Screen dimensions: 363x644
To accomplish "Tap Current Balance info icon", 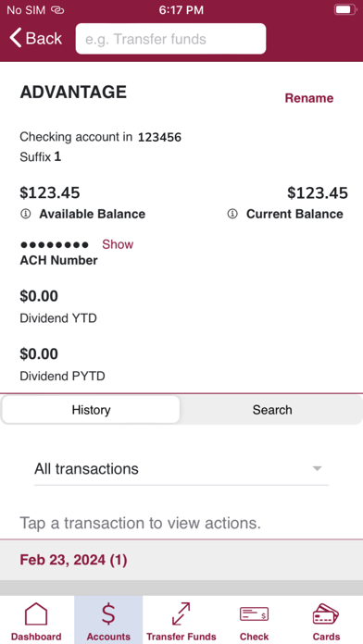I will click(x=232, y=214).
